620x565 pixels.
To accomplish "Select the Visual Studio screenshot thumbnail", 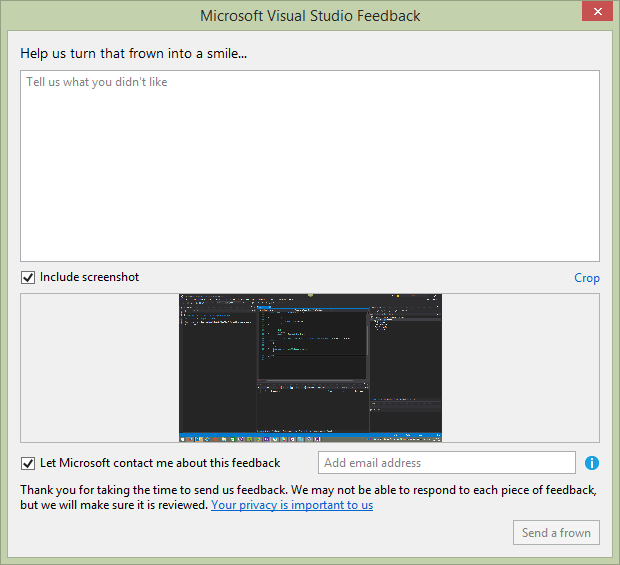I will pos(310,368).
